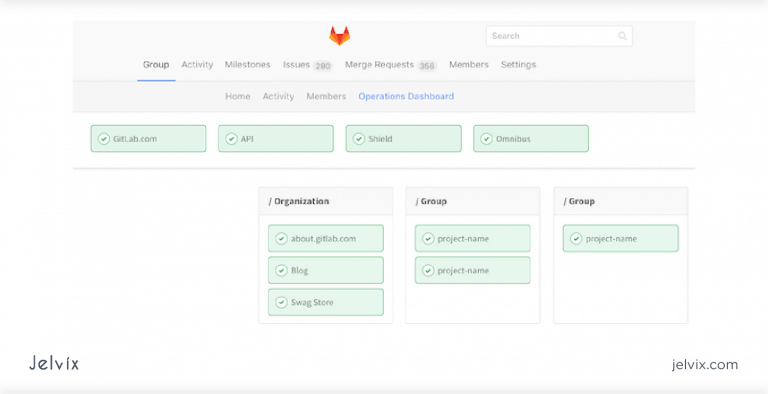Open the sub-navigation Activity link
Viewport: 768px width, 394px height.
coord(278,97)
